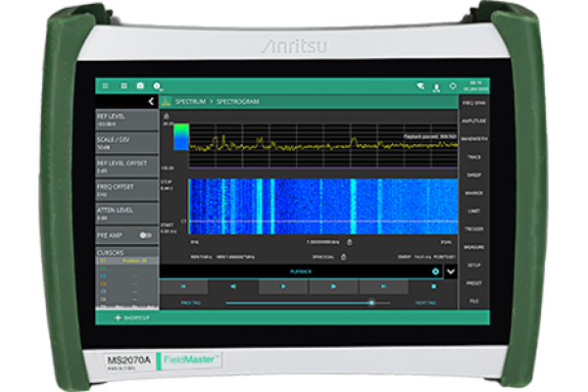
Task: Edit the FREQ OFFSET setting
Action: (x=126, y=190)
